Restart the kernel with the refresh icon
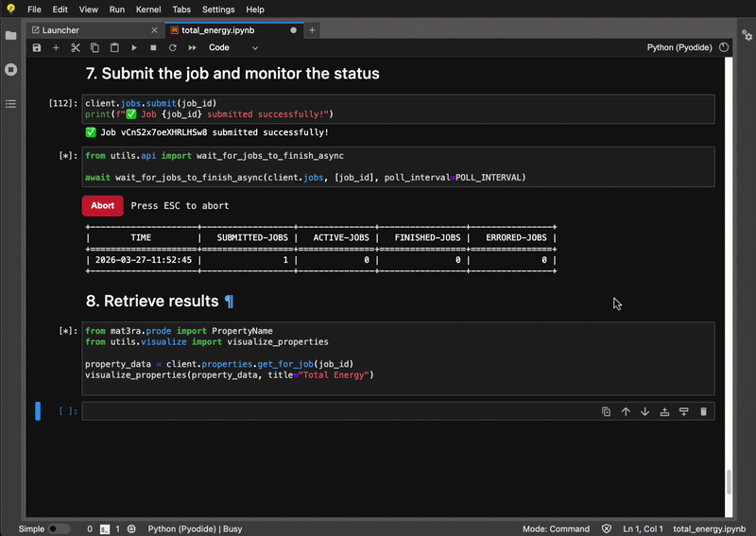The image size is (756, 536). tap(173, 48)
